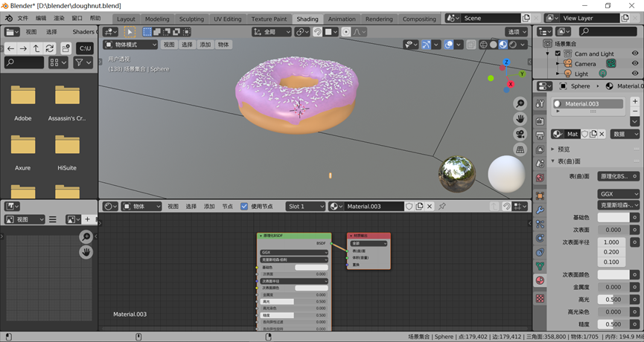Screen dimensions: 644x342
Task: Switch to the Layout workspace tab
Action: click(126, 19)
